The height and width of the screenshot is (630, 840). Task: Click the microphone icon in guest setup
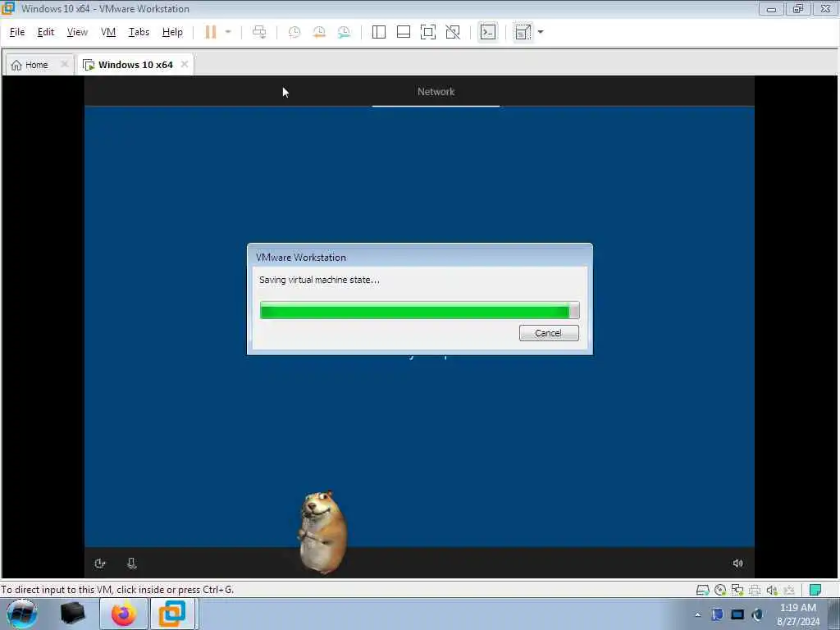[132, 563]
